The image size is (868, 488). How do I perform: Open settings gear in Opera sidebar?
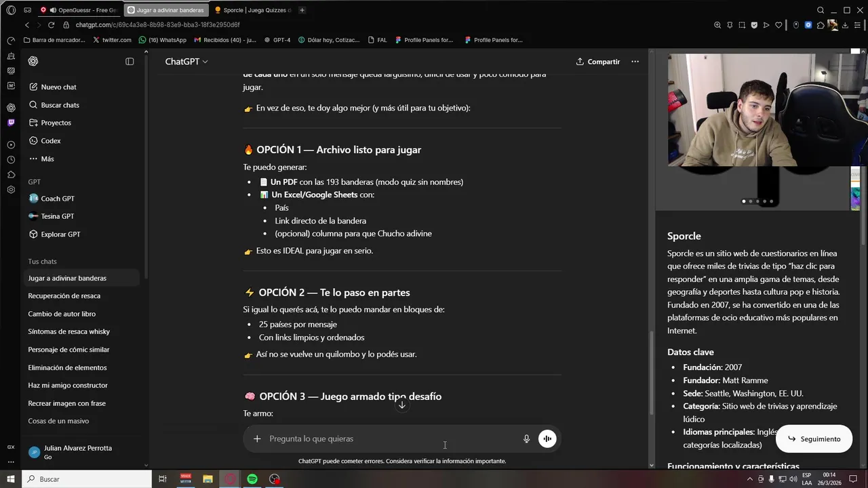tap(11, 190)
